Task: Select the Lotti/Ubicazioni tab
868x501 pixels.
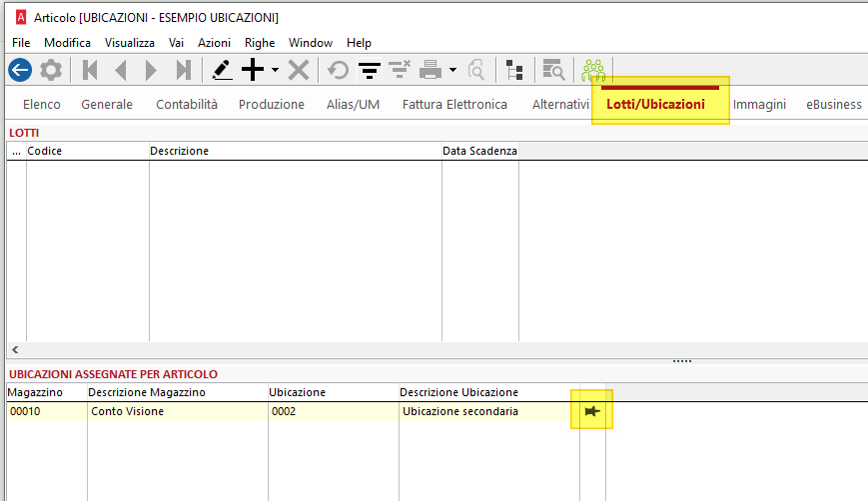Action: point(655,105)
